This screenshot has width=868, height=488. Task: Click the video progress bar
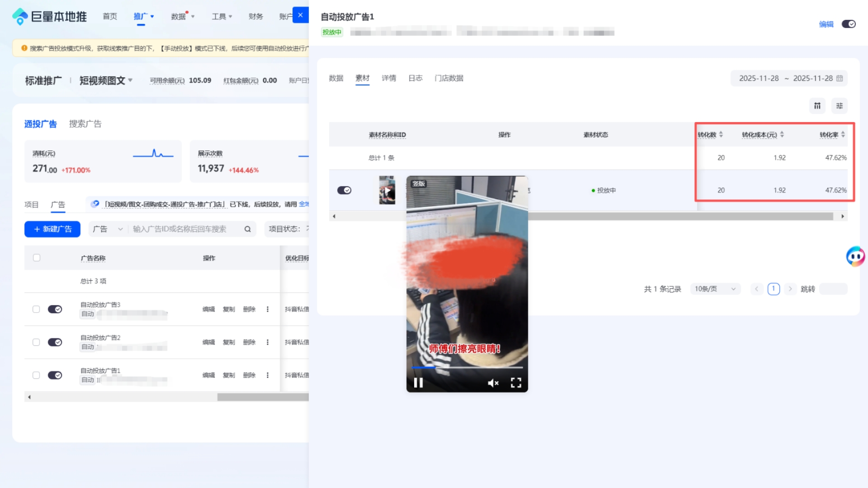(467, 367)
